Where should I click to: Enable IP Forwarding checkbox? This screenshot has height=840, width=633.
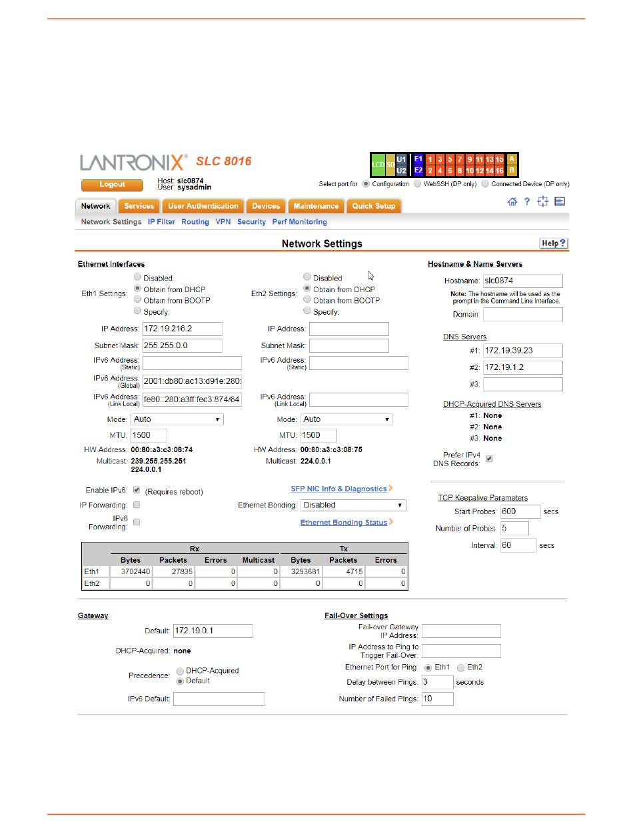click(137, 505)
